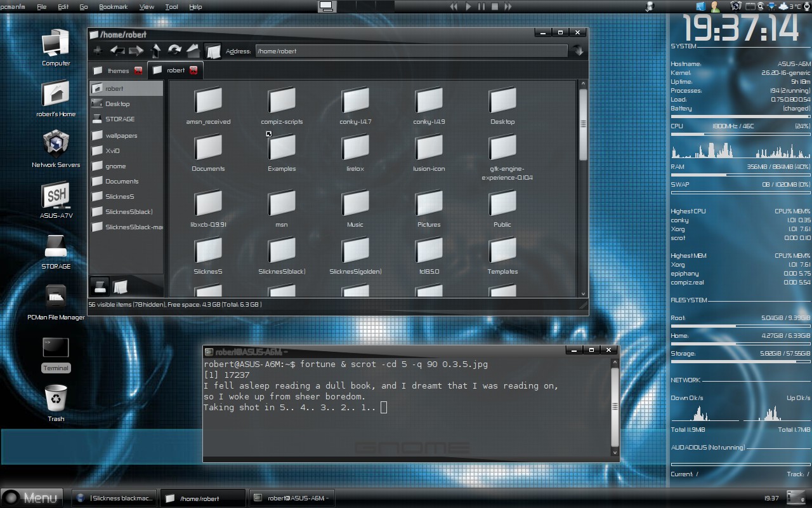Image resolution: width=812 pixels, height=508 pixels.
Task: Select Documents bookmark in side pane
Action: (126, 181)
